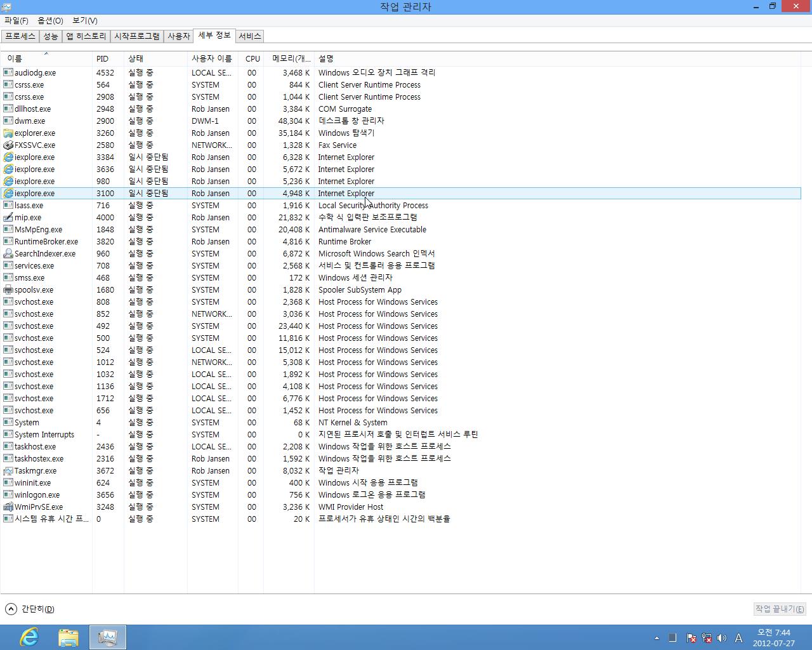Click the Antimalware Service Executable description
This screenshot has height=650, width=812.
click(x=372, y=229)
